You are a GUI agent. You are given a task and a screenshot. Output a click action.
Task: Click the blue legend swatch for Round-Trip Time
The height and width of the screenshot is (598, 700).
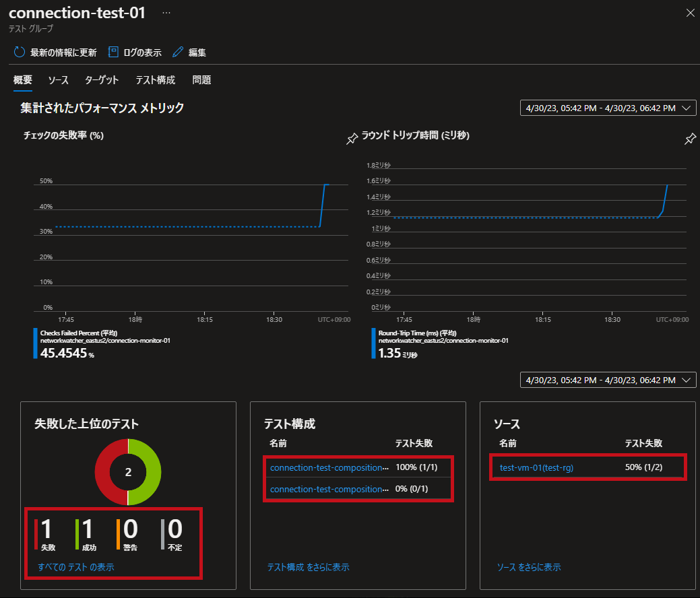click(x=374, y=343)
